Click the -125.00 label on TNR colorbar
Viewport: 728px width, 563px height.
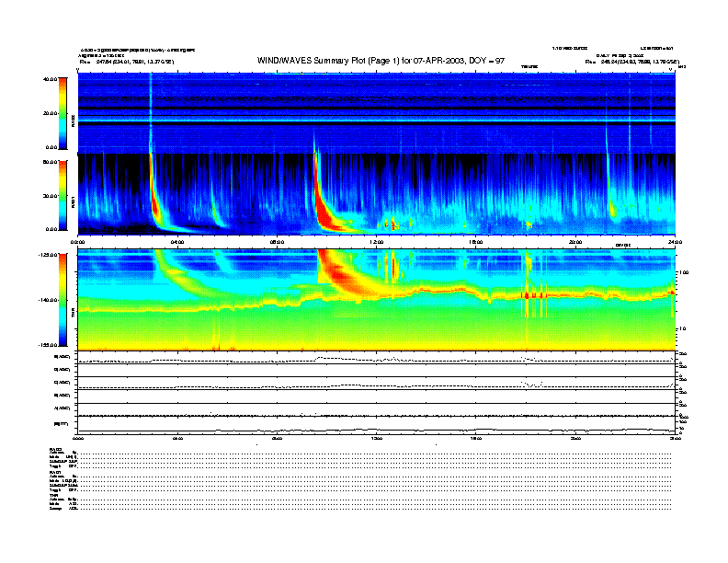point(49,255)
